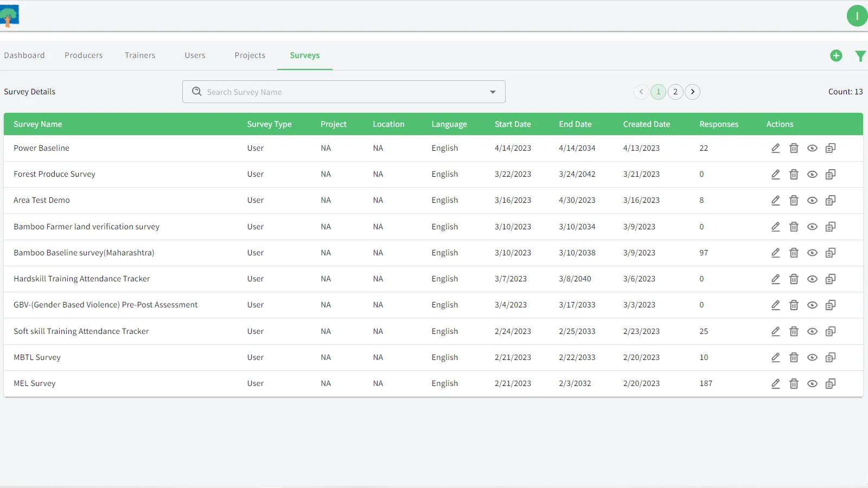Duplicate Bamboo Baseline survey(Maharashtra)

[831, 253]
